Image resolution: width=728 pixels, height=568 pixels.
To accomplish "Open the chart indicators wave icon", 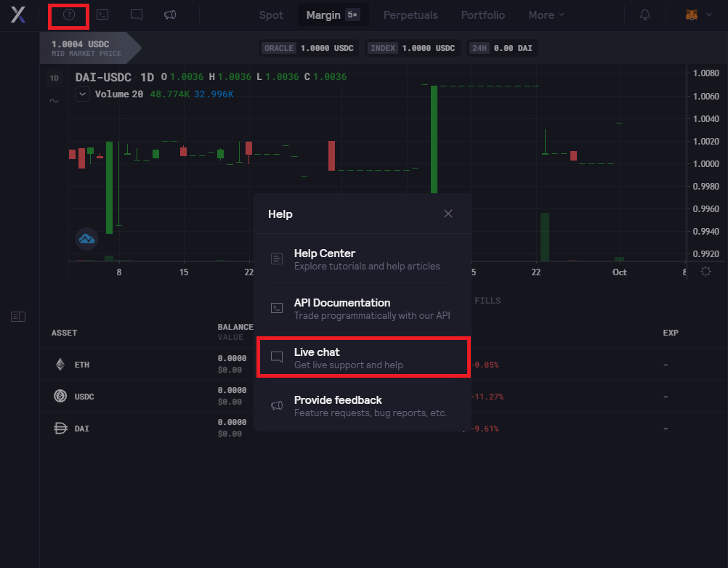I will tap(54, 100).
